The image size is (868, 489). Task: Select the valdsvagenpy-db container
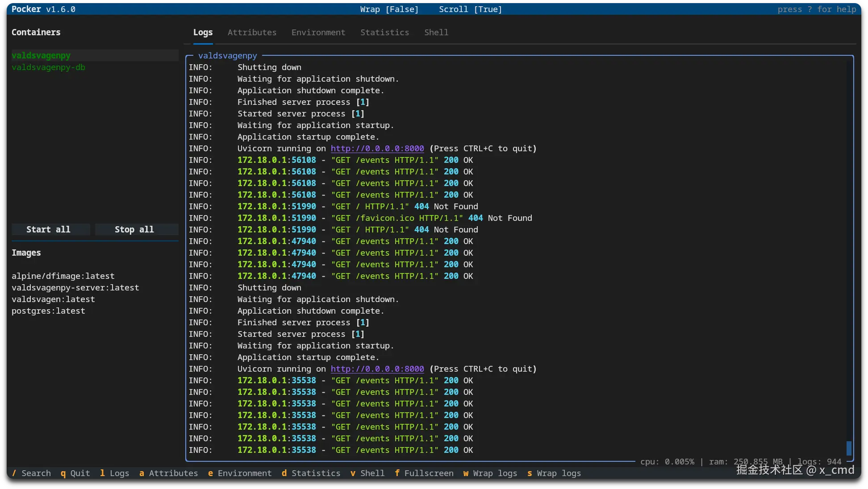click(x=95, y=67)
